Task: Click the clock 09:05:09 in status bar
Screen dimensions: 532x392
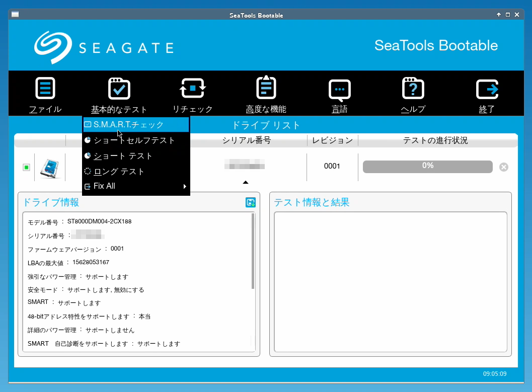Action: [x=495, y=374]
